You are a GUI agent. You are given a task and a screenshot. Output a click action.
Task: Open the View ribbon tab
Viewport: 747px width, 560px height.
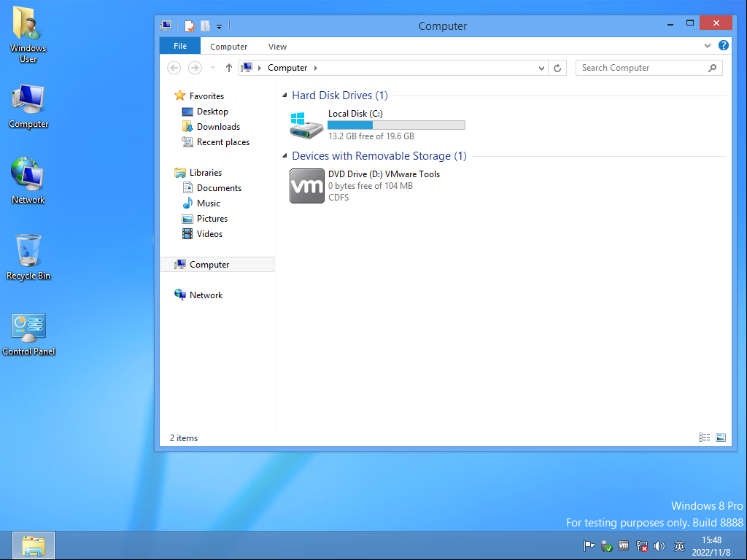[277, 47]
